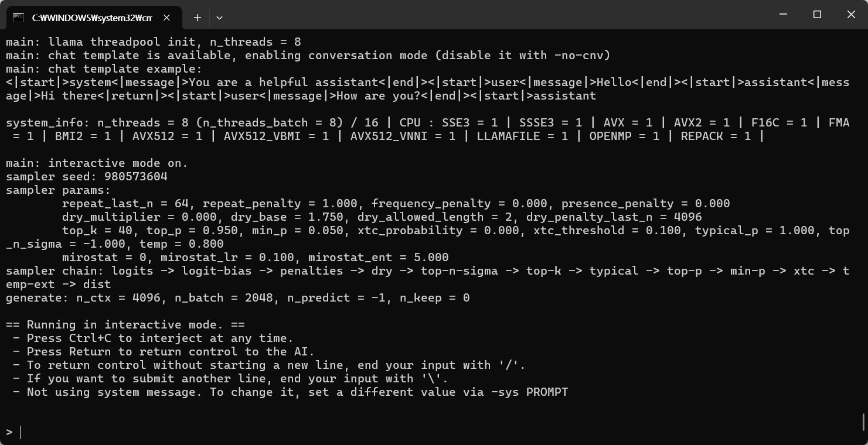Screen dimensions: 868x445
Task: Open a new tab with the plus button
Action: coord(198,18)
